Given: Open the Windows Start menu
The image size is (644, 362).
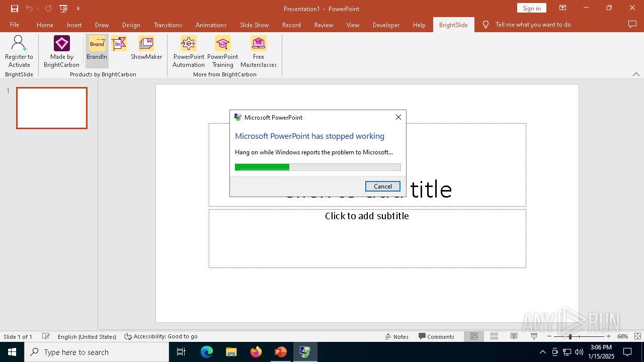Looking at the screenshot, I should coord(12,352).
